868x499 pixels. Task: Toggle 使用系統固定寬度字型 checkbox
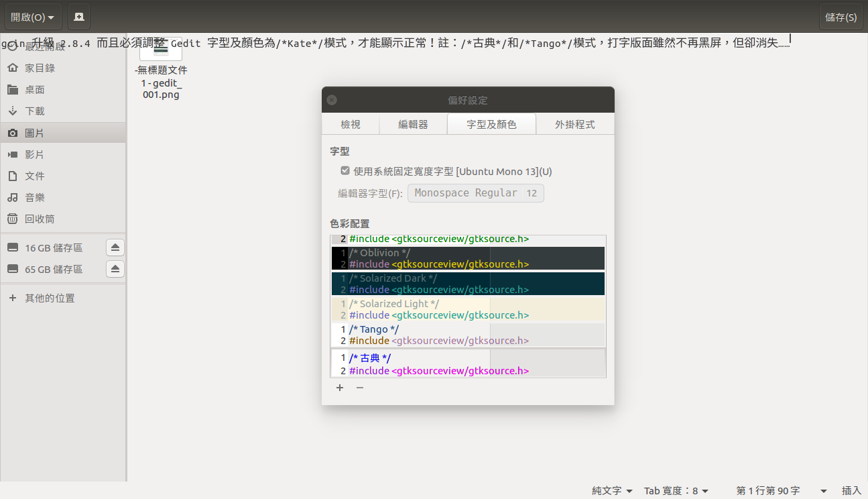345,171
